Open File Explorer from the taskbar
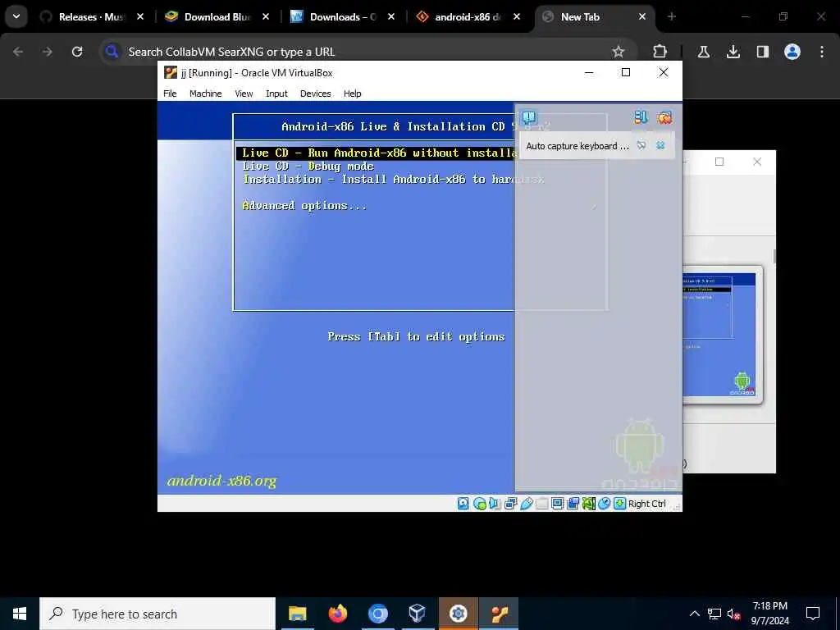Image resolution: width=840 pixels, height=630 pixels. (297, 614)
